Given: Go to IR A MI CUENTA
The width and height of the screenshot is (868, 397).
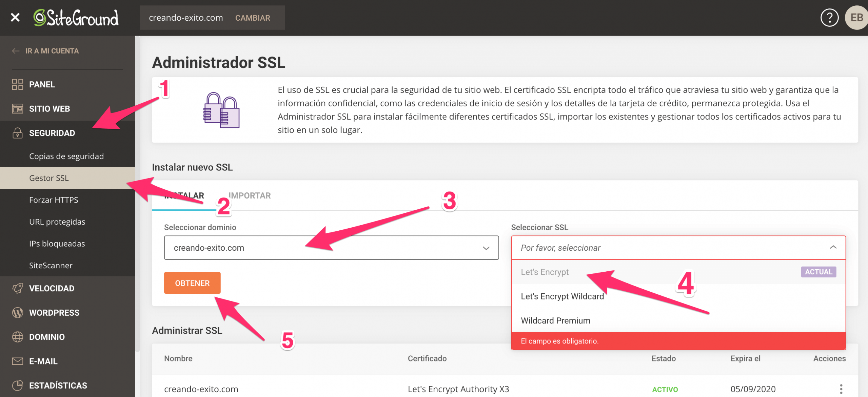Looking at the screenshot, I should click(x=52, y=51).
